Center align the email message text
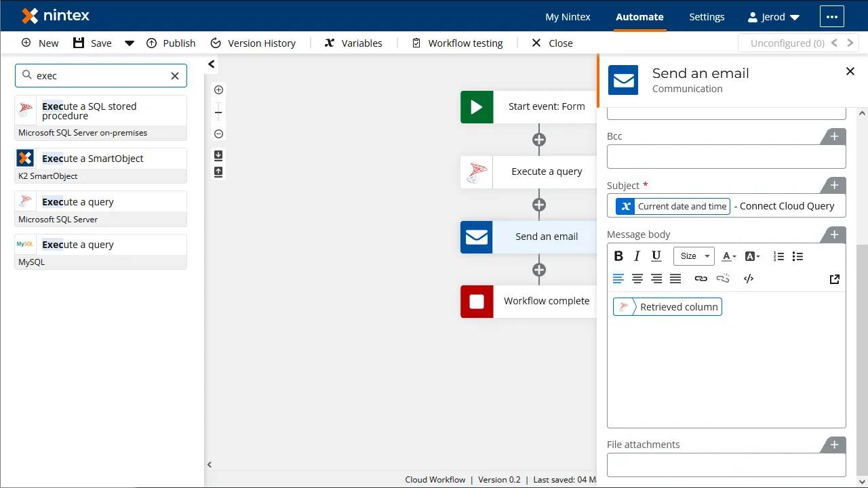This screenshot has height=488, width=868. click(x=637, y=278)
